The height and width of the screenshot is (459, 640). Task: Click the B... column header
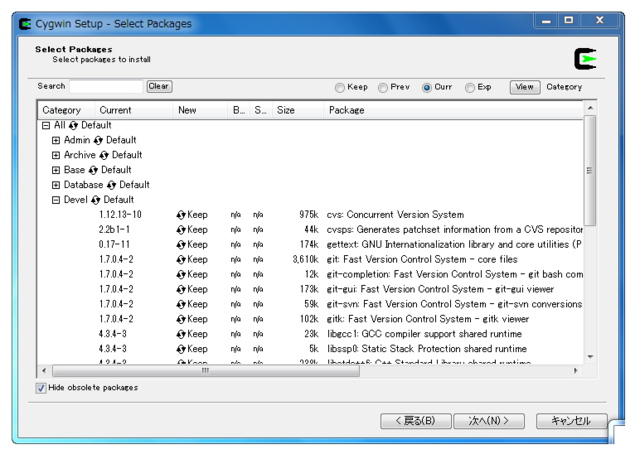tap(239, 110)
